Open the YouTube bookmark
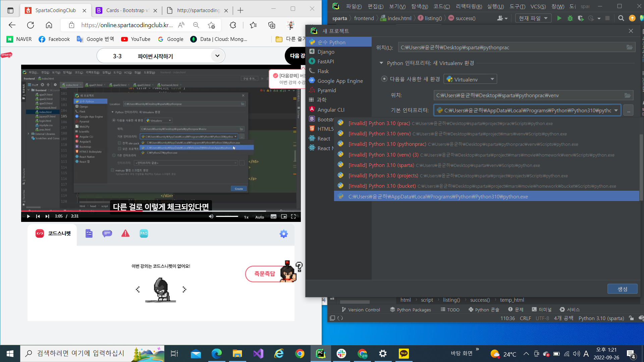This screenshot has height=362, width=644. click(x=136, y=39)
